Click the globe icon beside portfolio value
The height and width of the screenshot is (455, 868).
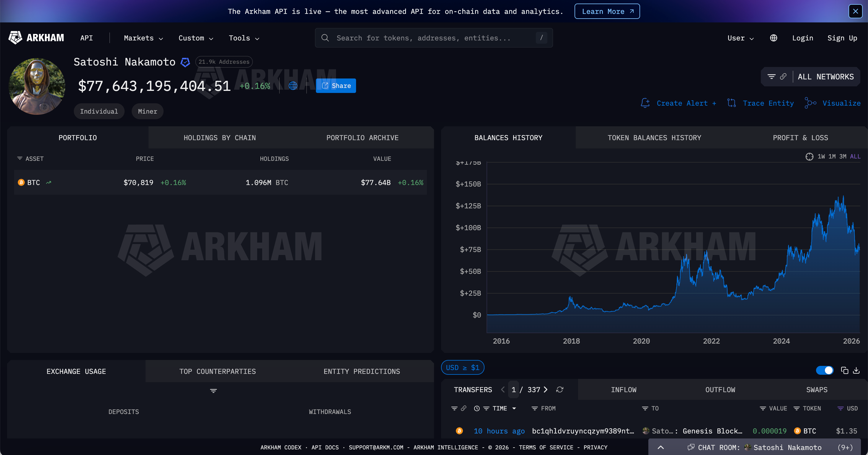(293, 86)
